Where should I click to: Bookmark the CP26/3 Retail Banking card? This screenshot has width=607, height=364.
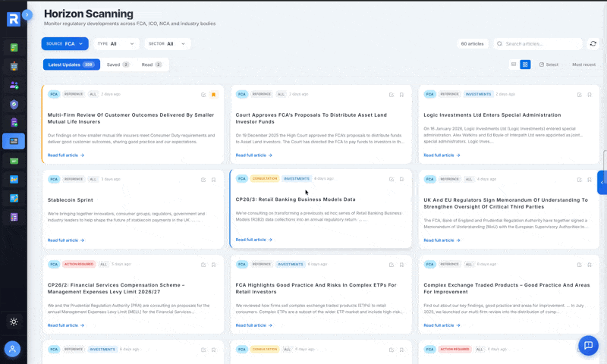click(401, 179)
